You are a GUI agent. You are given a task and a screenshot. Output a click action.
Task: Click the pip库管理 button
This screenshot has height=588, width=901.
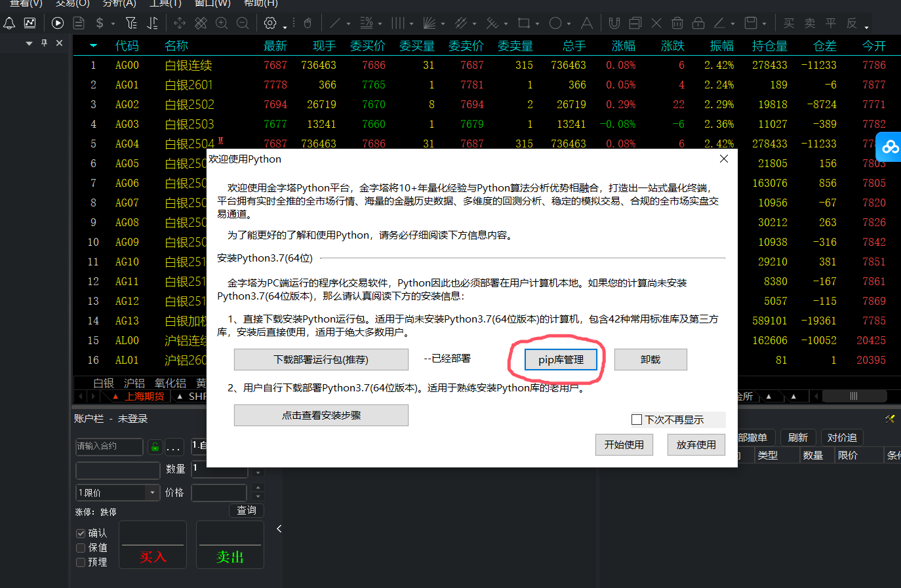click(561, 359)
